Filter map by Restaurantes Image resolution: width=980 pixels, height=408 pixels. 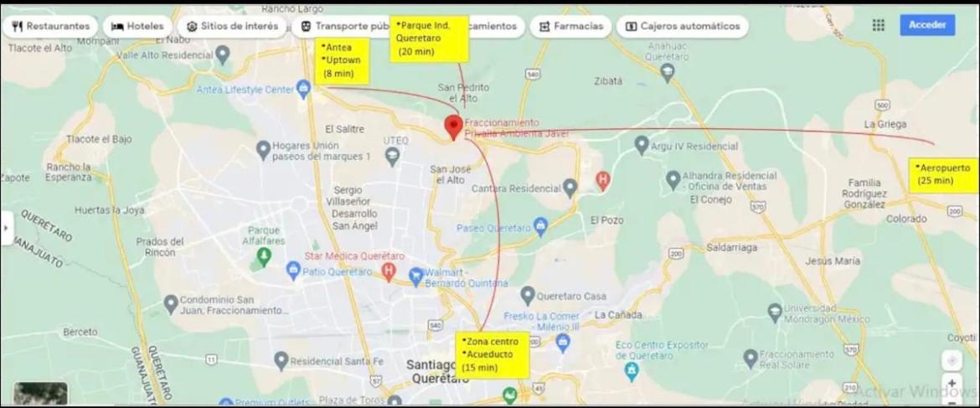tap(50, 26)
